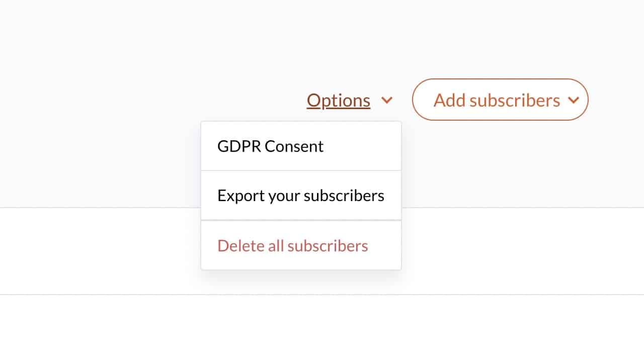Viewport: 644px width, 362px height.
Task: Click the Add subscribers label text
Action: click(497, 100)
